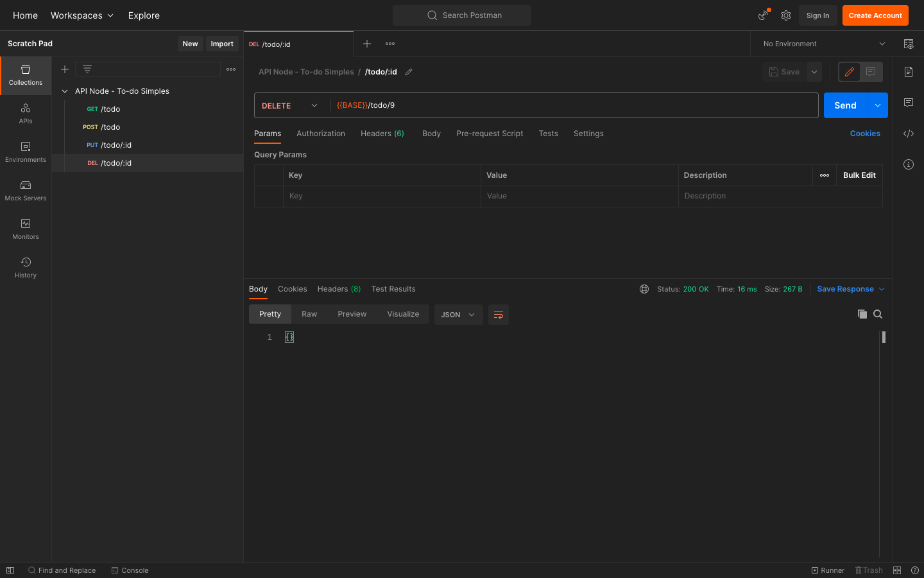Screen dimensions: 924x578
Task: Open the help icon in status bar
Action: (915, 570)
